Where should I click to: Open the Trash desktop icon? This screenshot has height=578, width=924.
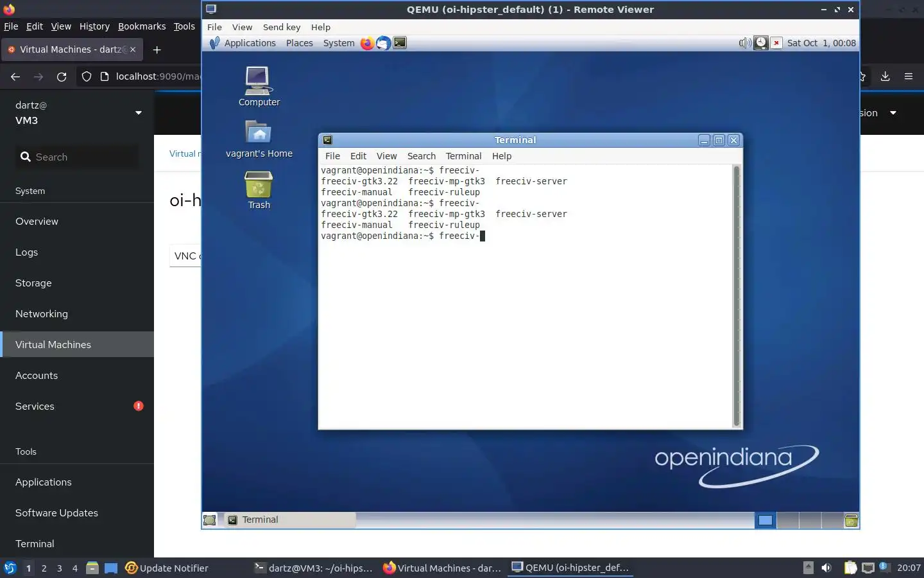tap(259, 190)
